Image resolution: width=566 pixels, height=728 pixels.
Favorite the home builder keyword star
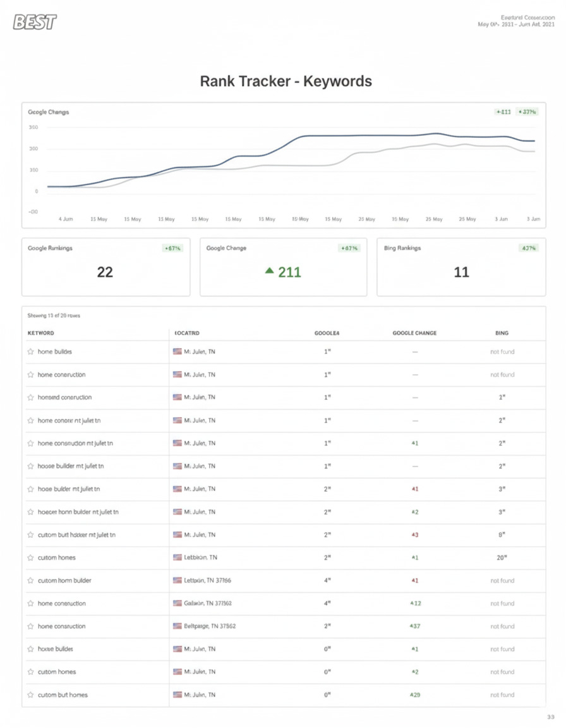coord(30,351)
